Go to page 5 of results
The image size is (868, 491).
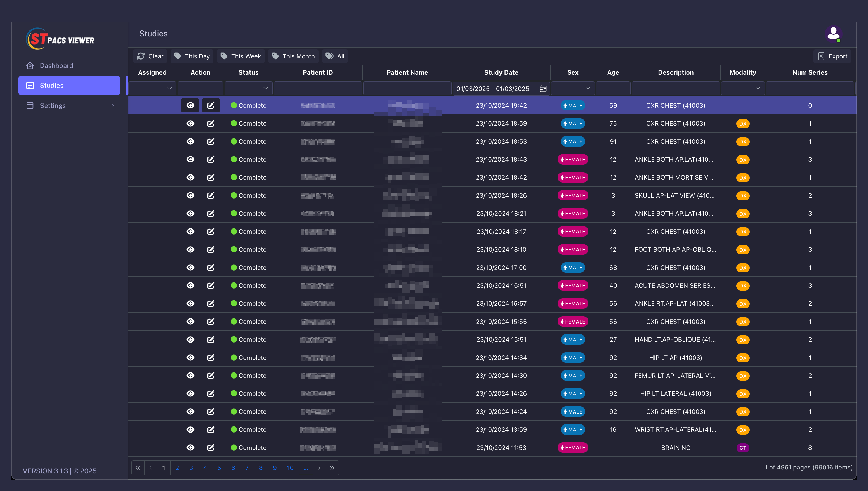[219, 468]
